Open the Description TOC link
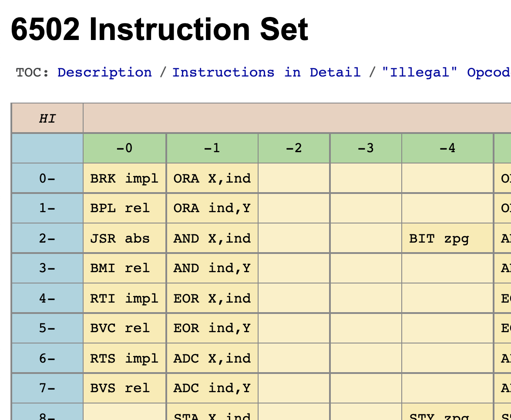 (104, 72)
